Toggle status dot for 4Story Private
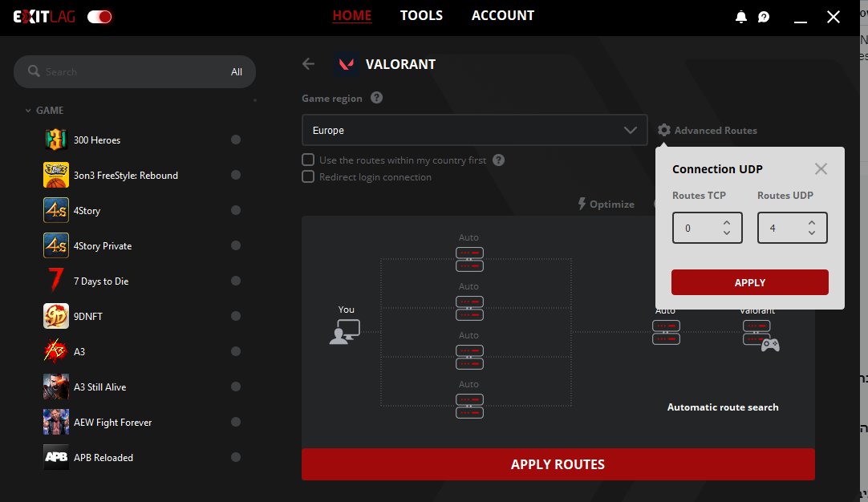This screenshot has width=868, height=502. (236, 245)
